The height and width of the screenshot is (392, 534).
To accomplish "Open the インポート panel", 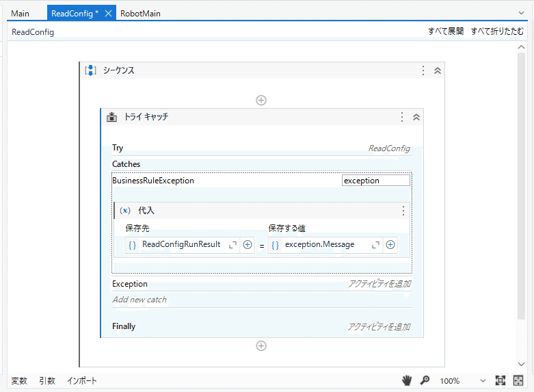I will point(82,381).
